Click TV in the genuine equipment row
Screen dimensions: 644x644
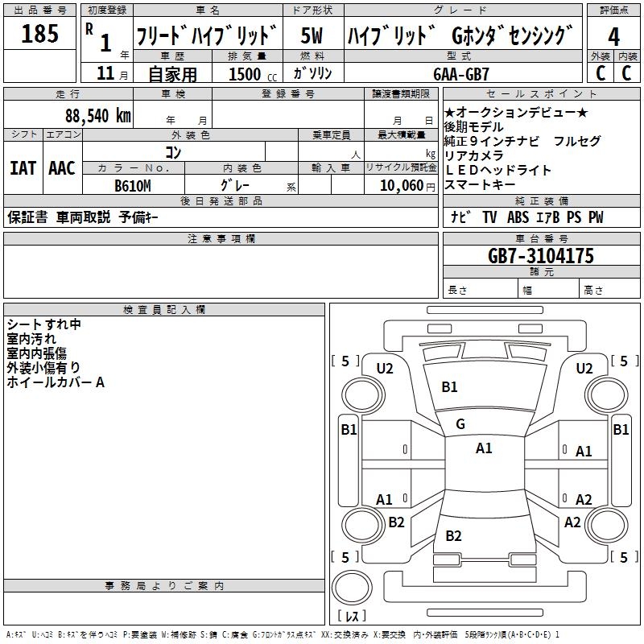489,217
